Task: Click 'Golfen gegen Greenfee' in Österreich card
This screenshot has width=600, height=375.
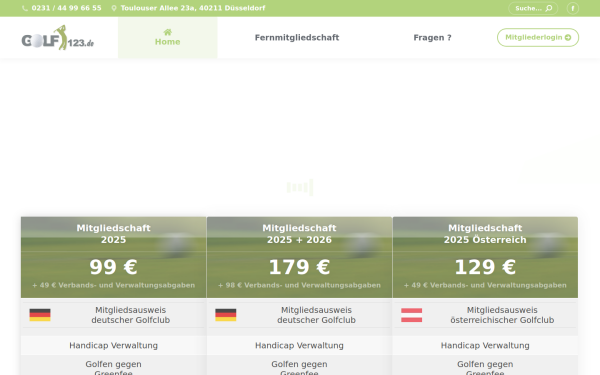Action: (x=485, y=368)
